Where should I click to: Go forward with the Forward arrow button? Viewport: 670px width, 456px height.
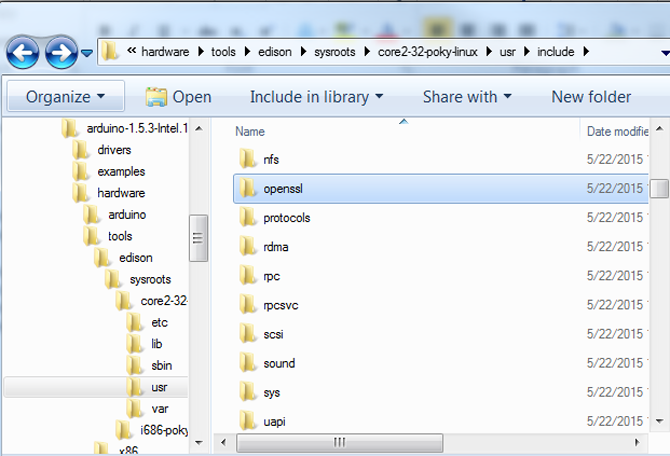tap(61, 53)
